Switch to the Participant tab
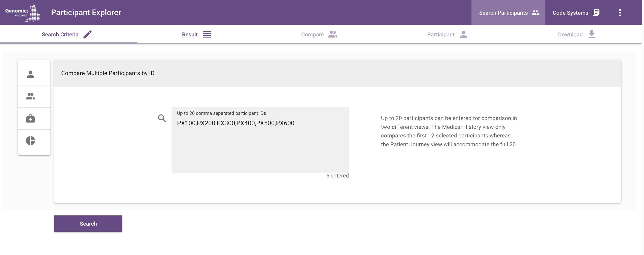Image resolution: width=644 pixels, height=255 pixels. click(x=447, y=35)
